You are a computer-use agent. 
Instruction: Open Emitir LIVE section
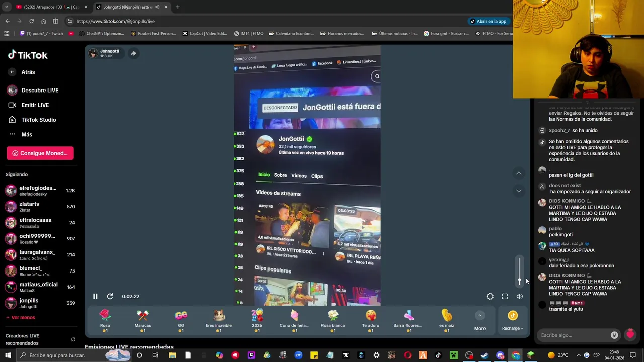click(29, 105)
